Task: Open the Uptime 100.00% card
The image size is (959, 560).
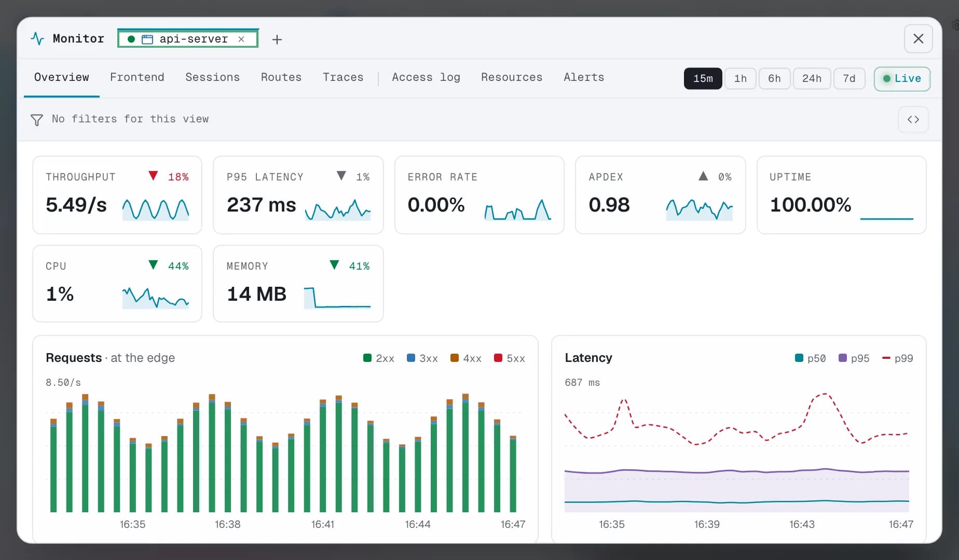Action: click(x=841, y=195)
